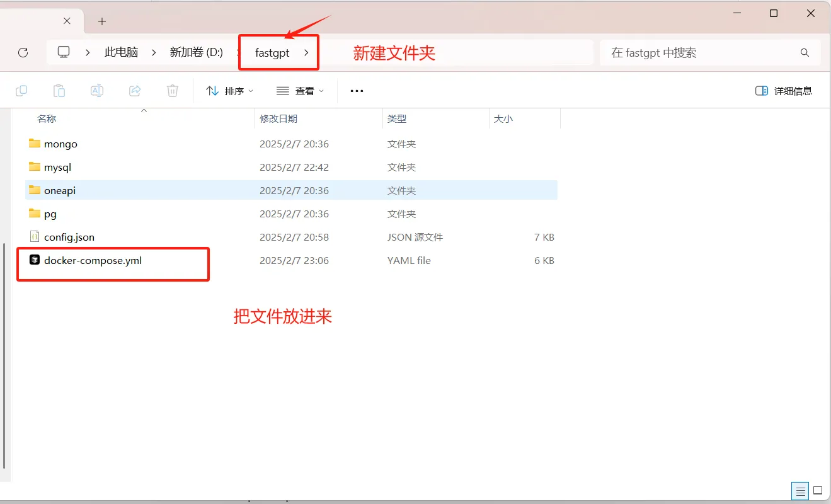Switch to large icons view at bottom right
Screen dimensions: 831x504
point(818,491)
